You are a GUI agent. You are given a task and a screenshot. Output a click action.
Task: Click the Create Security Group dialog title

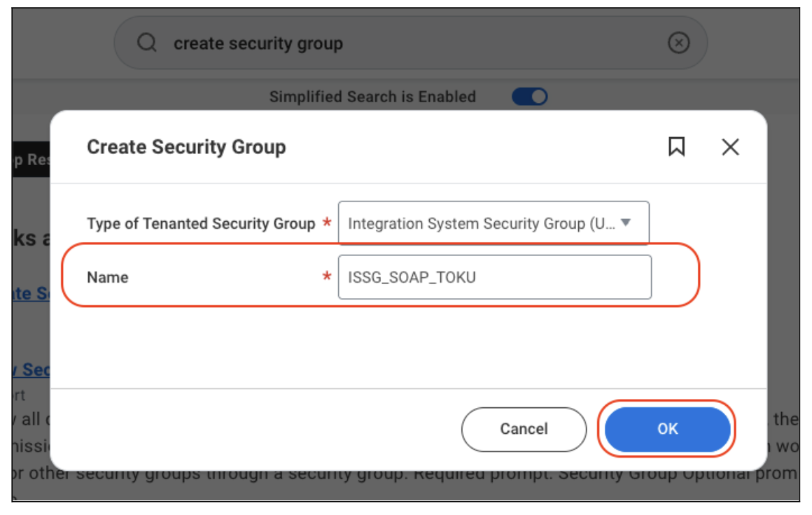click(x=186, y=147)
